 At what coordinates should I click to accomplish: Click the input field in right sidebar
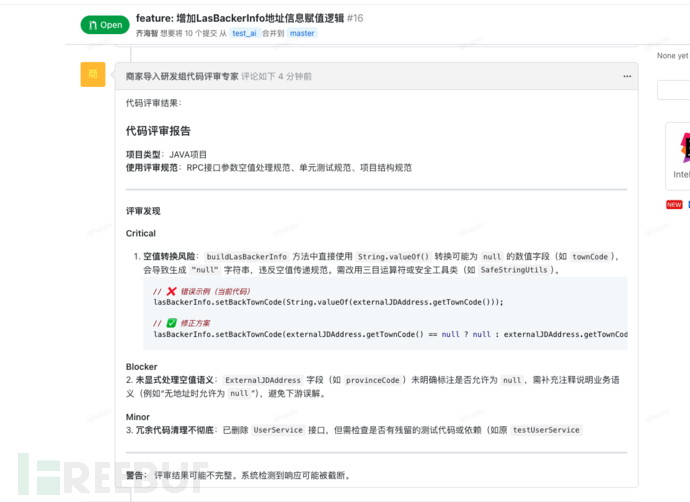[x=673, y=91]
